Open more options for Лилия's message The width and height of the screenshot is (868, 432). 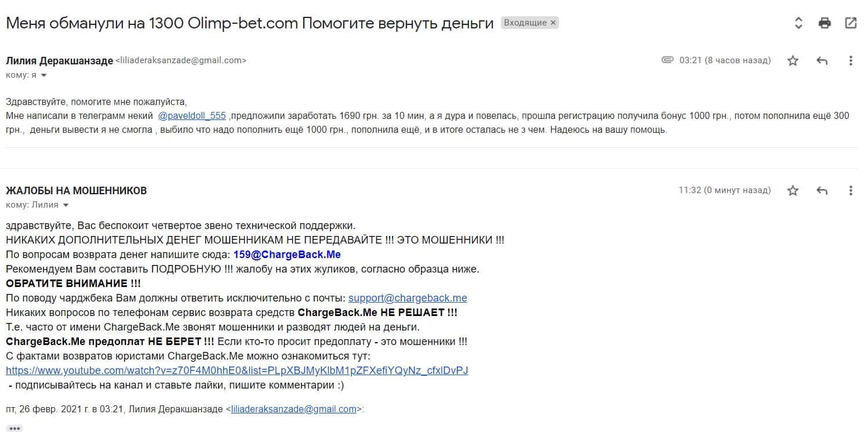pyautogui.click(x=851, y=60)
